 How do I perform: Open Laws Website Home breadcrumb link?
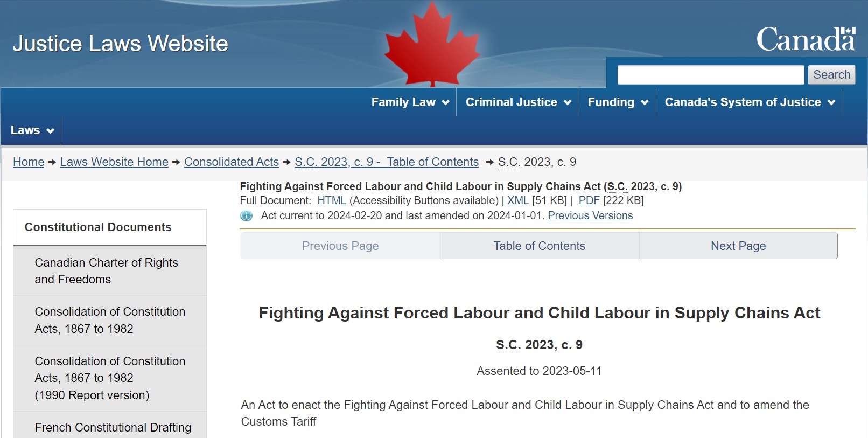tap(114, 162)
